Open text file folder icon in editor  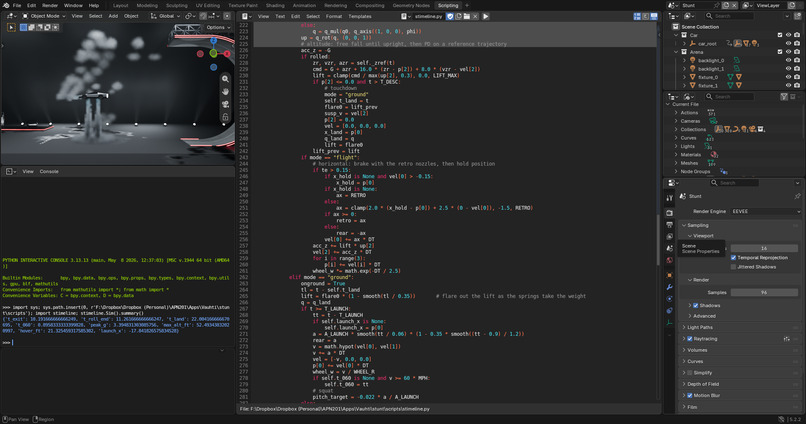467,16
